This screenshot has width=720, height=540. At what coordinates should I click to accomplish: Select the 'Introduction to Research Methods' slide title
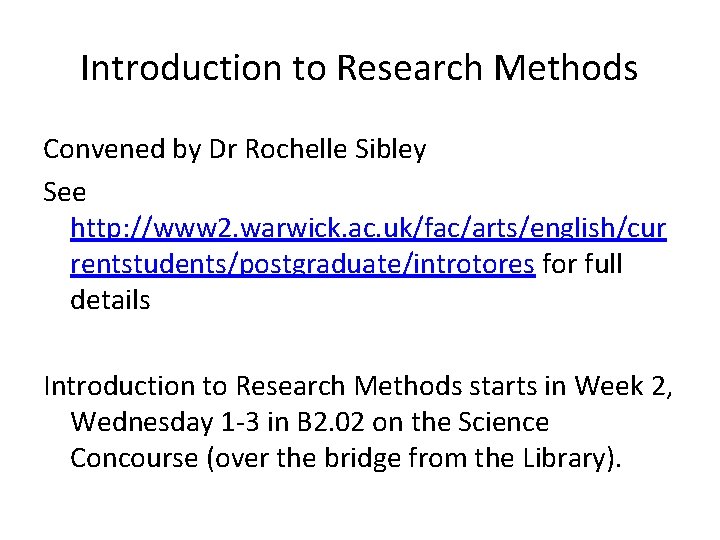pos(359,68)
